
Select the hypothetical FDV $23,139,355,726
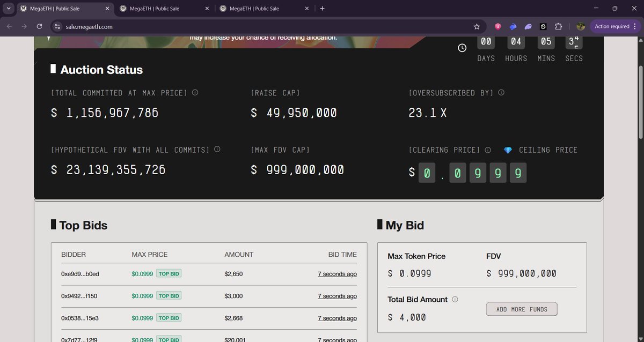pos(108,170)
